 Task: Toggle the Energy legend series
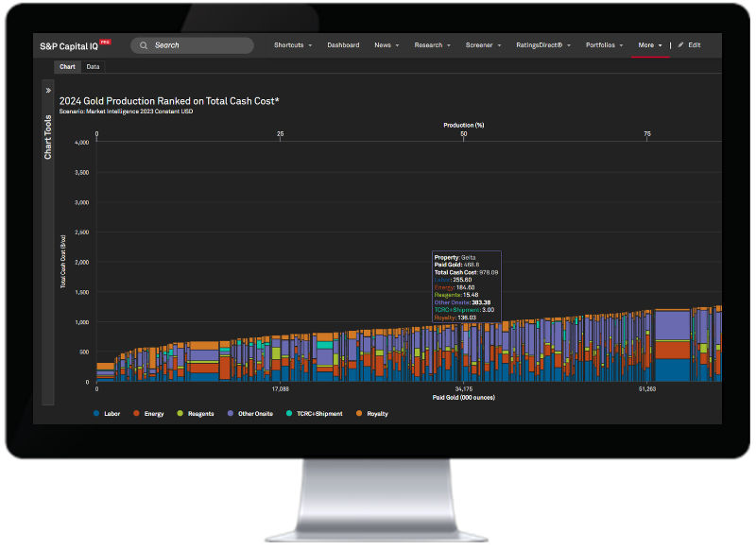coord(148,414)
